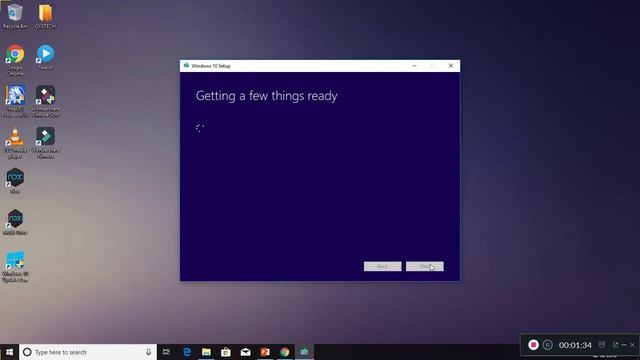Screen dimensions: 640x360
Task: Open the Nox desktop shortcut
Action: 15,180
